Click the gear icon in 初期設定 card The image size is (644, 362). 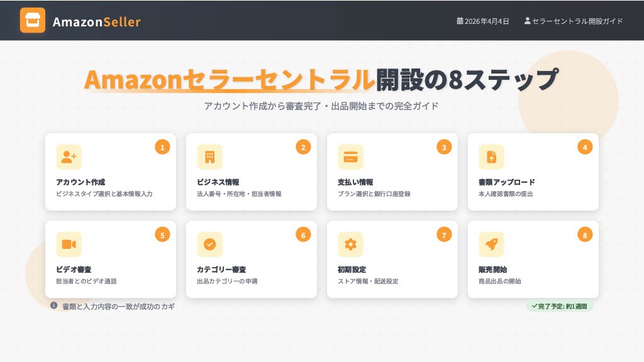tap(350, 244)
